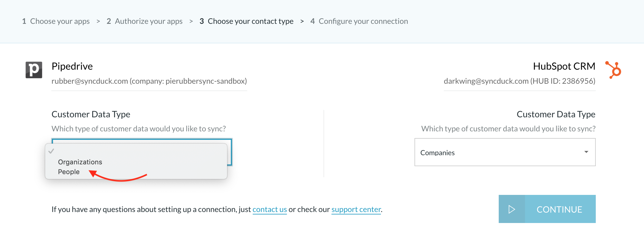Go to step 1 Choose your apps
The image size is (644, 234).
(x=56, y=21)
